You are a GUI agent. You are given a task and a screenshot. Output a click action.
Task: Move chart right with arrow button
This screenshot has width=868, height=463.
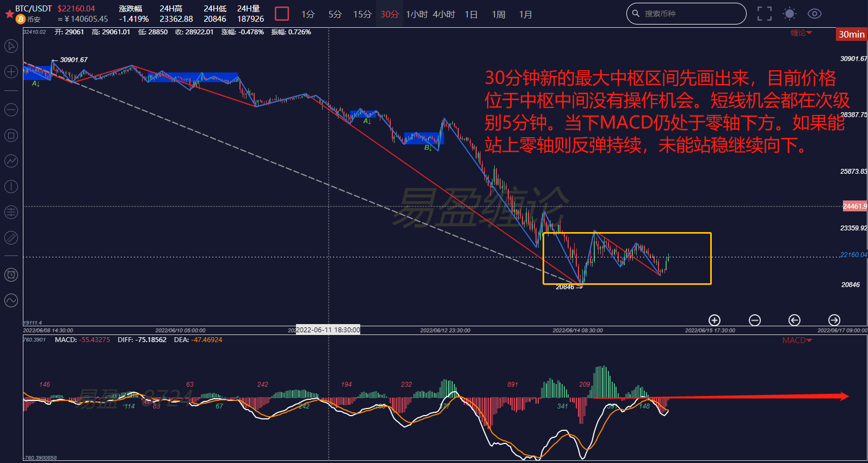(834, 320)
